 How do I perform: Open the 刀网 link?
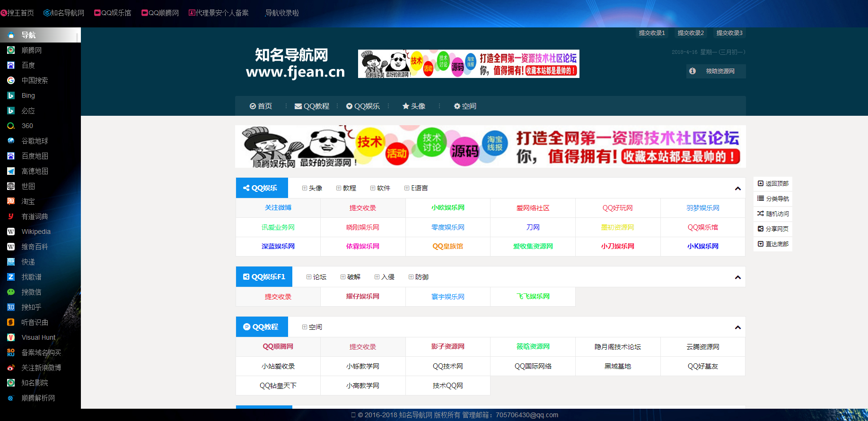[x=533, y=227]
